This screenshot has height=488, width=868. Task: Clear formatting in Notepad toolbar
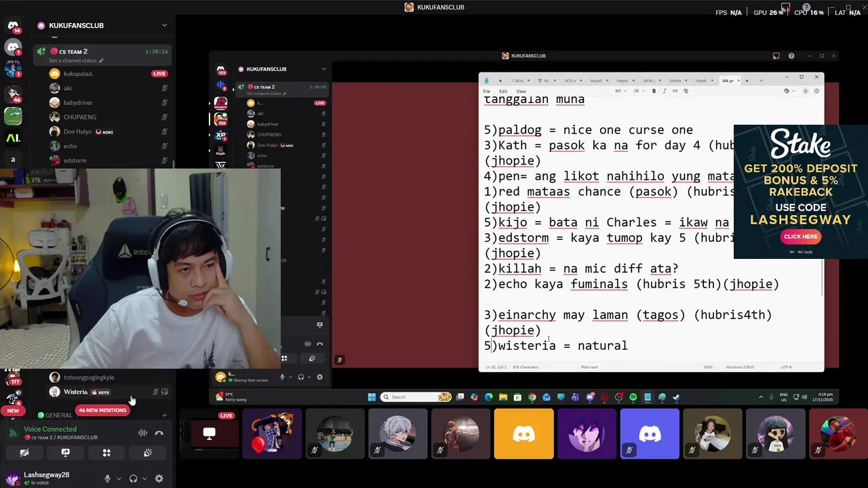tap(685, 91)
